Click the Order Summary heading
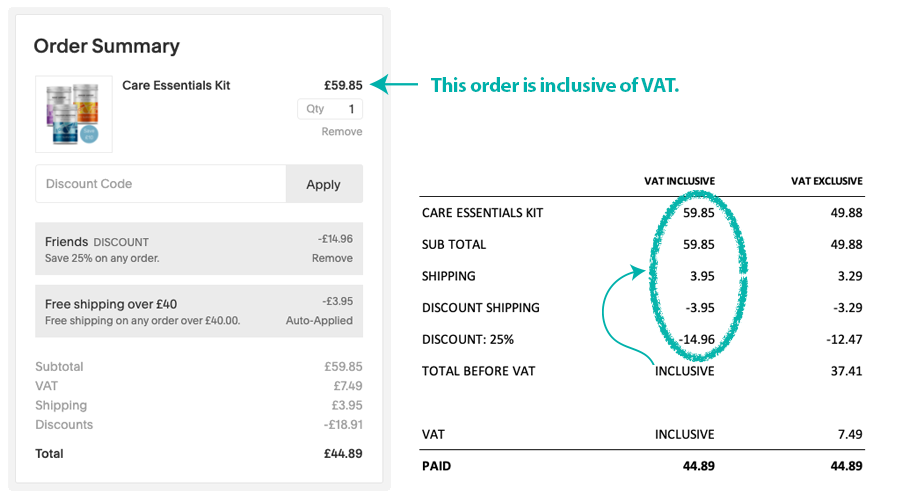 [x=107, y=46]
